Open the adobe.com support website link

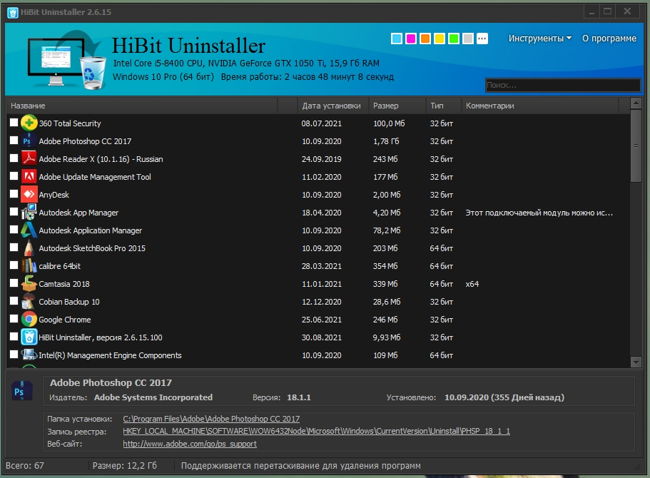[x=189, y=444]
